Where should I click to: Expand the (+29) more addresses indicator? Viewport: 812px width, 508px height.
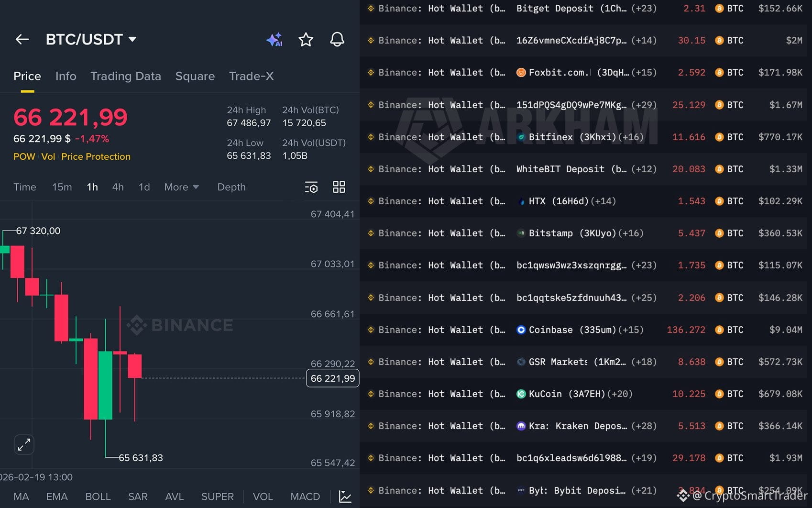pyautogui.click(x=644, y=105)
